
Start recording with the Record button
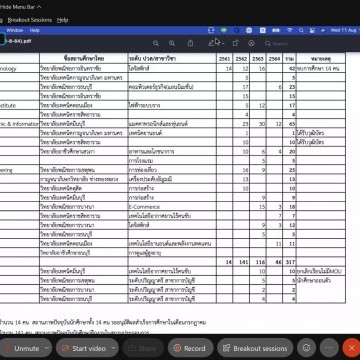[190, 349]
